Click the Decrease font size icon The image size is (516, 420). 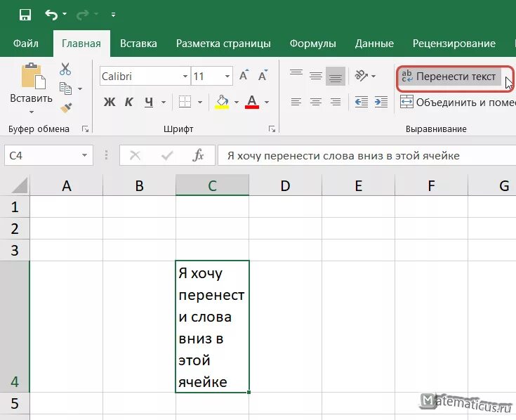tap(263, 75)
